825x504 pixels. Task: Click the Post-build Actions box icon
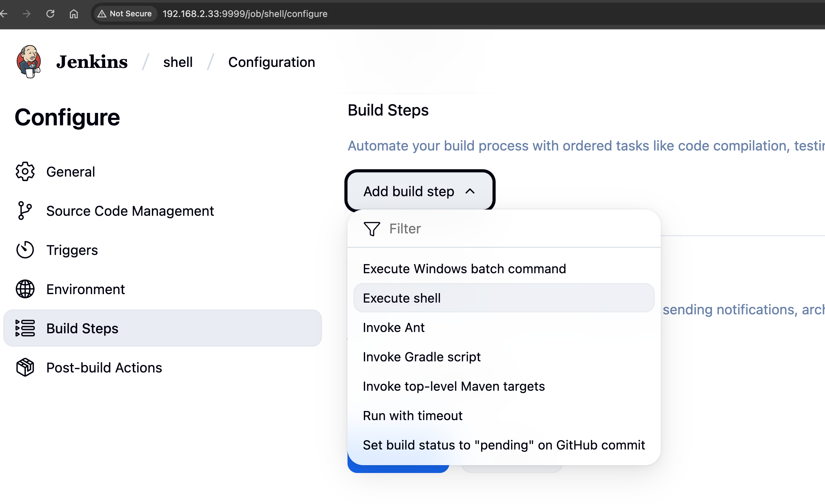[25, 368]
